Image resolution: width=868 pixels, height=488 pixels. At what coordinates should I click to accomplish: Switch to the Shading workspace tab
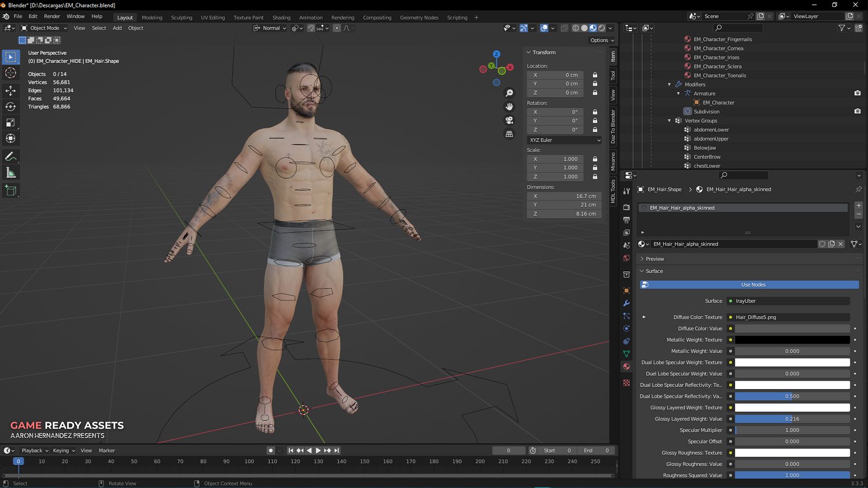(x=281, y=17)
